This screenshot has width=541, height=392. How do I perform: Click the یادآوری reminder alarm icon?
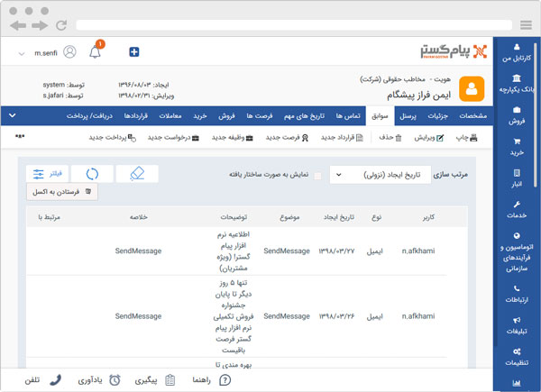115,379
